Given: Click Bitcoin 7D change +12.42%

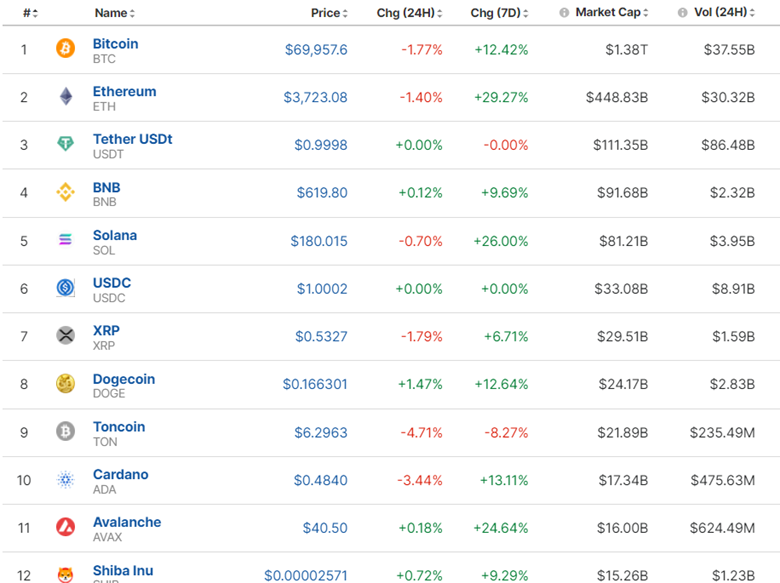Looking at the screenshot, I should pos(501,50).
